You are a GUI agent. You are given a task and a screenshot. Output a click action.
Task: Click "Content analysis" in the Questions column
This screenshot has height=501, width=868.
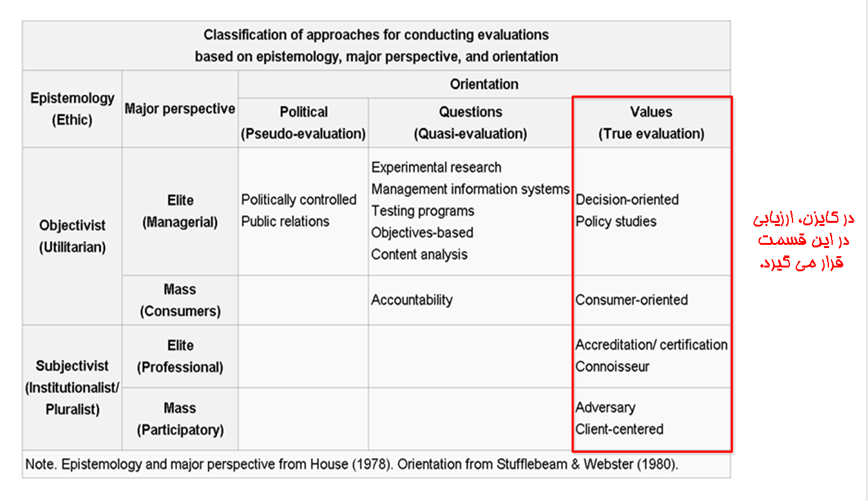(419, 254)
